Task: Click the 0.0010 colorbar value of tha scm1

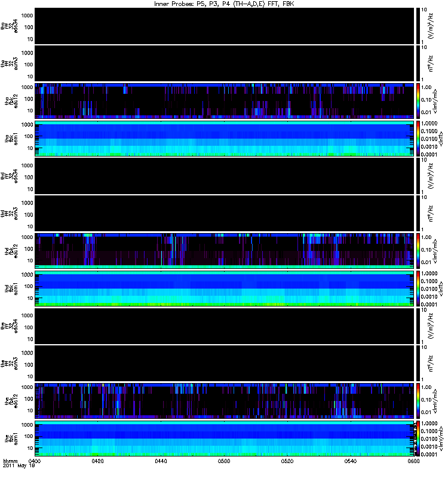Action: [429, 146]
